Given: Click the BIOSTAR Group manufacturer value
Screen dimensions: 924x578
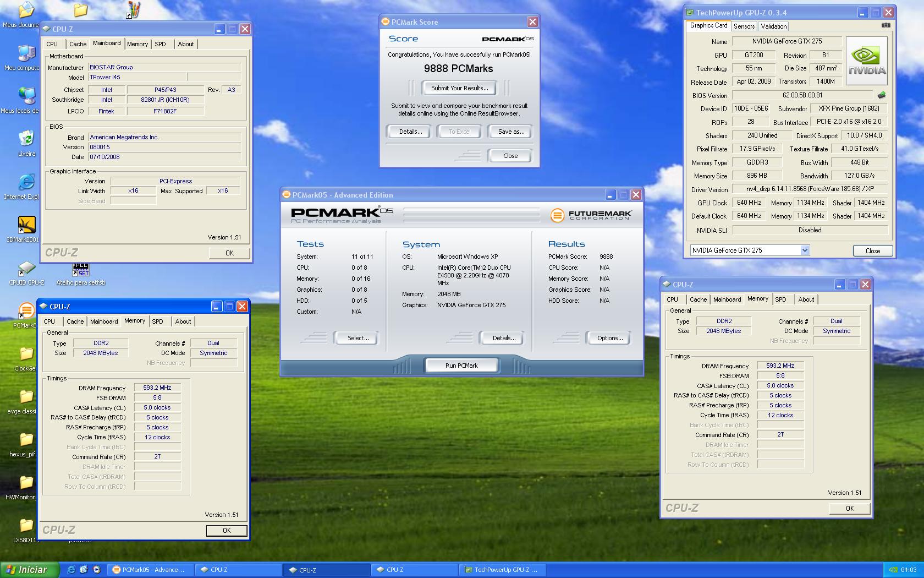Looking at the screenshot, I should pyautogui.click(x=164, y=67).
